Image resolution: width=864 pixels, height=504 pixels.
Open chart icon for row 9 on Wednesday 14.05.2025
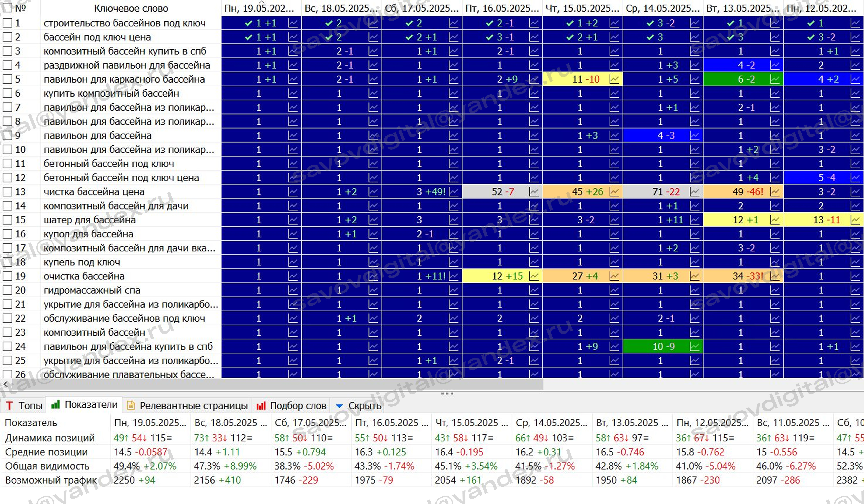coord(695,135)
